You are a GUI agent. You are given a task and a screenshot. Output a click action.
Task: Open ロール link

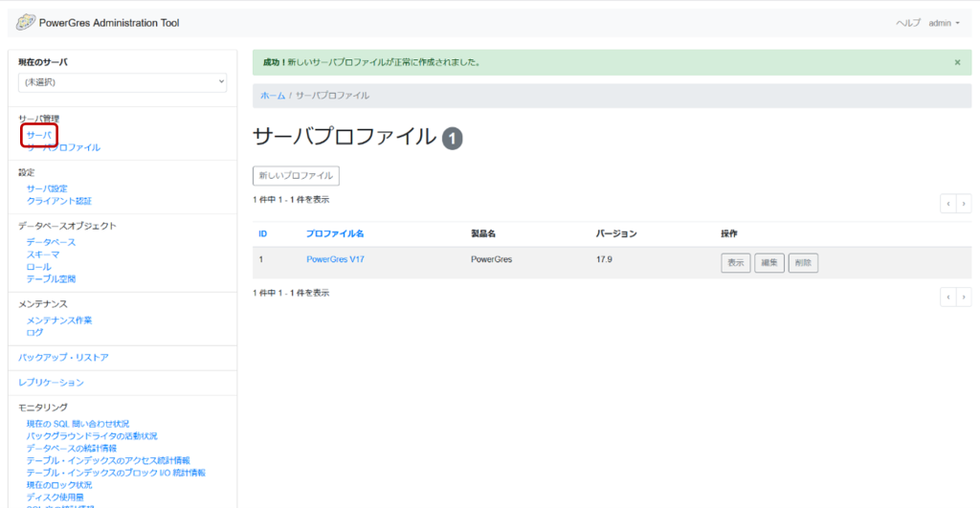(x=38, y=267)
